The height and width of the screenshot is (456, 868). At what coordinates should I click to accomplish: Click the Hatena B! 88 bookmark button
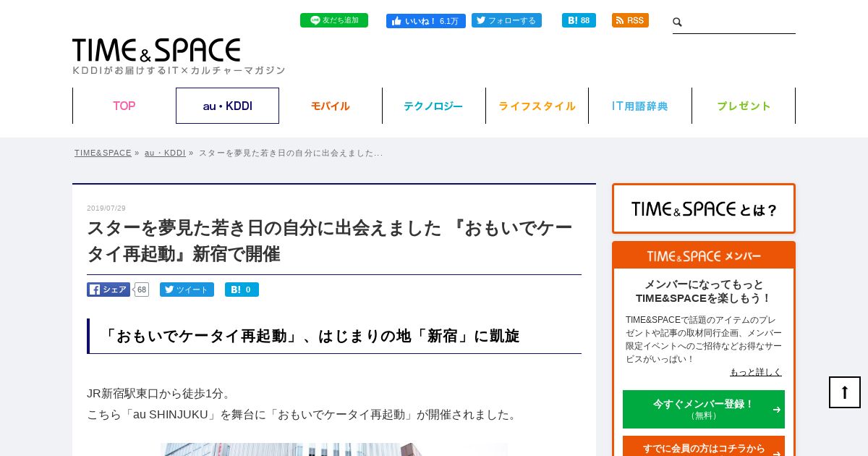coord(579,20)
